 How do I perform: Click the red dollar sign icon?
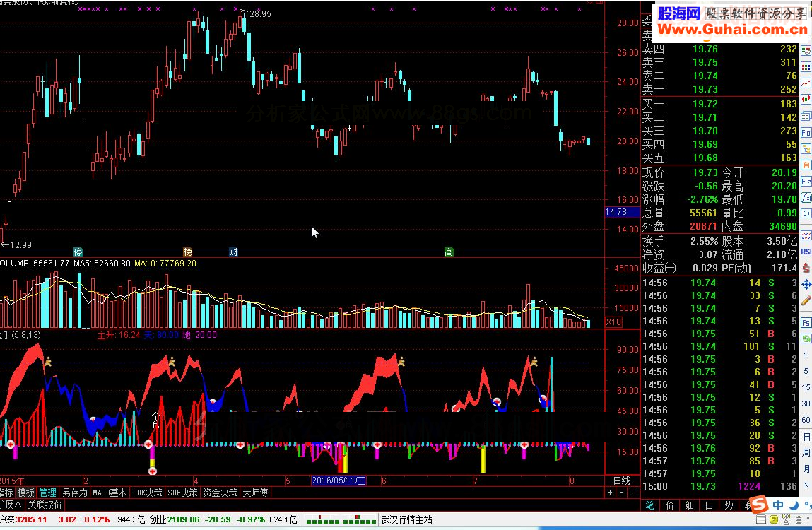point(806,268)
